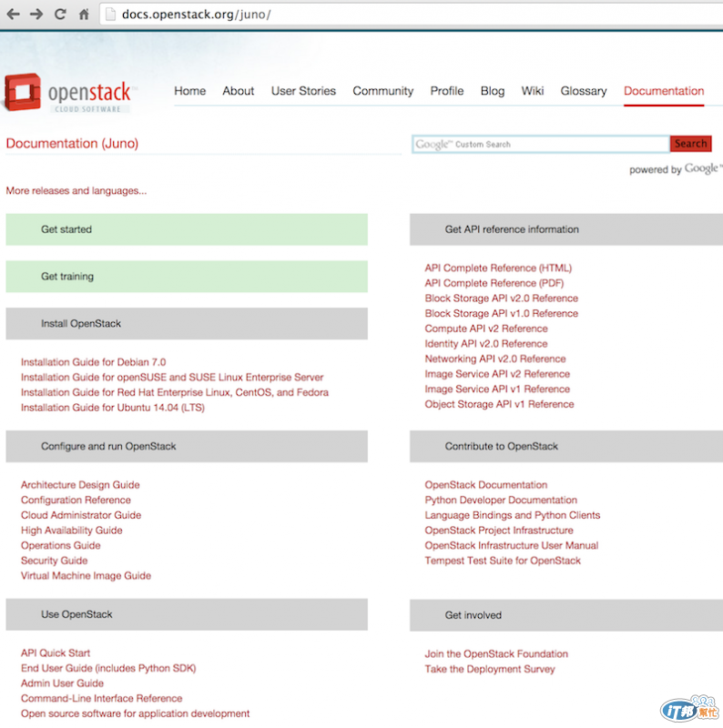This screenshot has width=723, height=728.
Task: Collapse Contribute to OpenStack section
Action: click(x=566, y=446)
